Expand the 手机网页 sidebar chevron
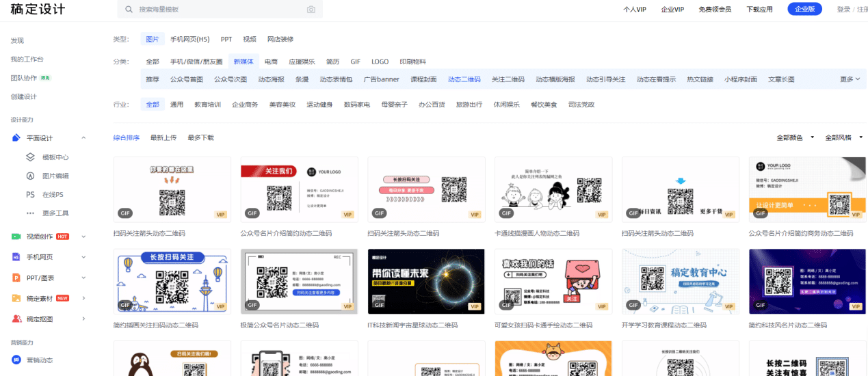868x376 pixels. coord(83,257)
